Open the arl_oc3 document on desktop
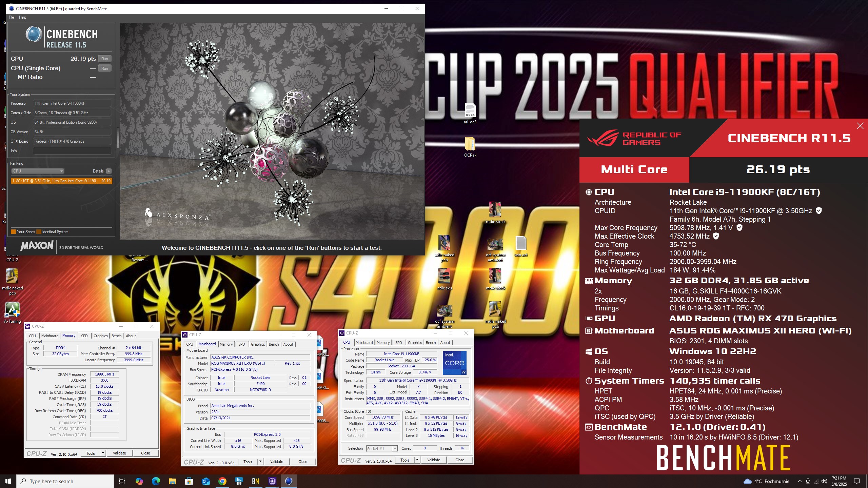This screenshot has height=488, width=868. (470, 114)
